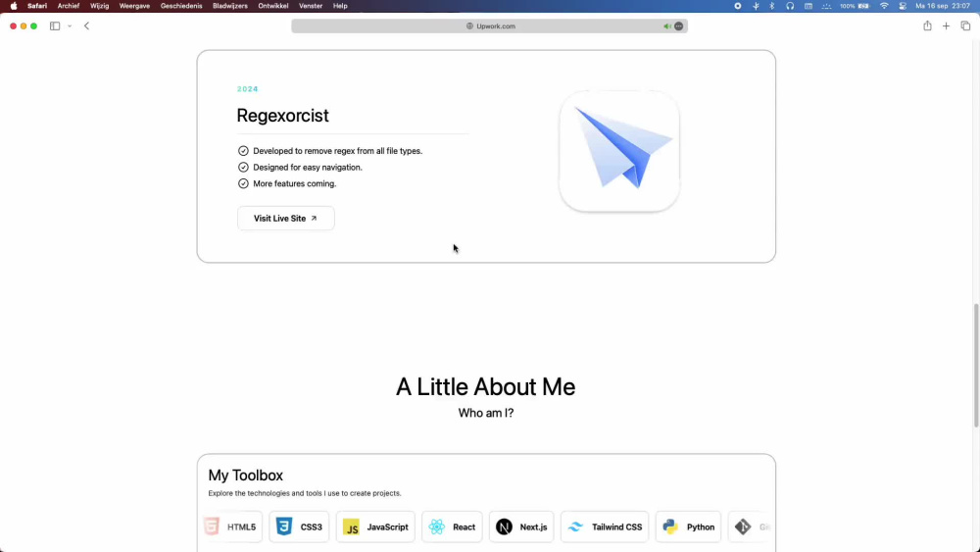Click the Tailwind CSS toolbox chip

click(605, 527)
